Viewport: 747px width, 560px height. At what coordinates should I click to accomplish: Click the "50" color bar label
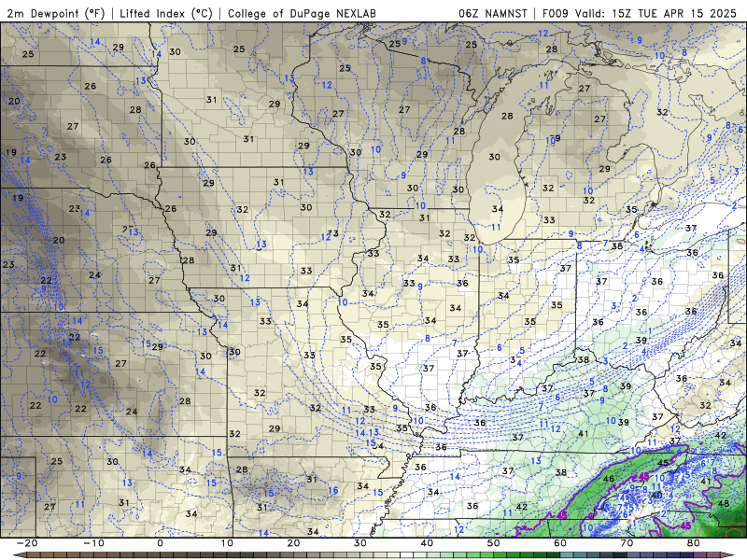[493, 543]
